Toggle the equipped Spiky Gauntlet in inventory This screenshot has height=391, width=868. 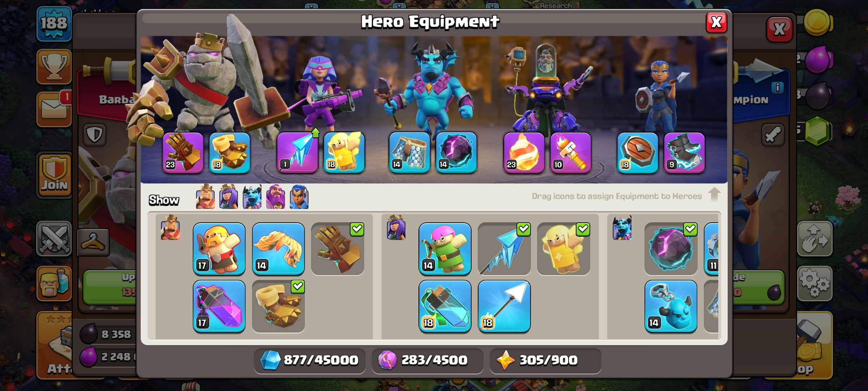pos(338,249)
